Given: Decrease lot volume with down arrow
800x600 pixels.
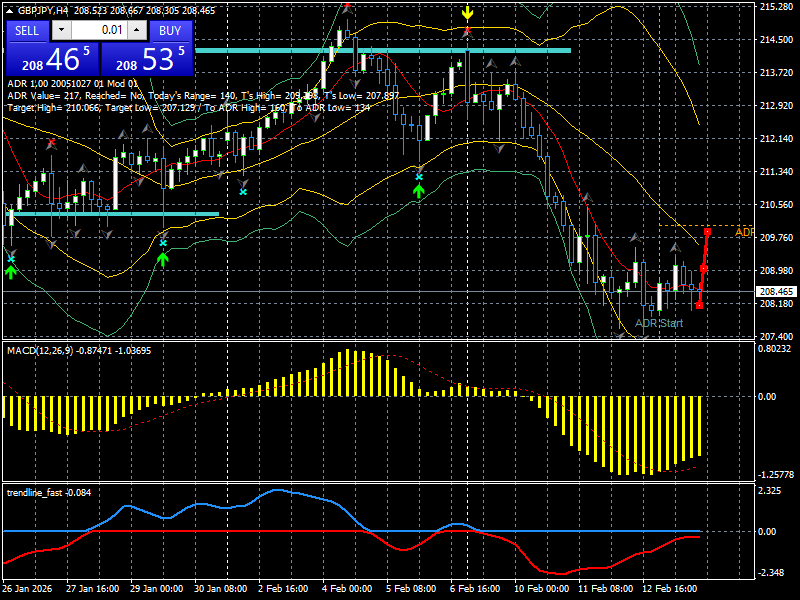Looking at the screenshot, I should (x=62, y=30).
